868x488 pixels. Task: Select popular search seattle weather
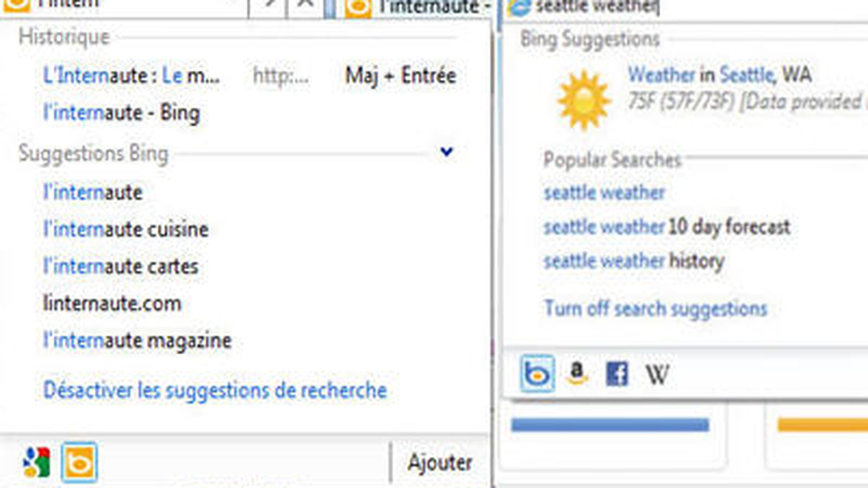[604, 192]
